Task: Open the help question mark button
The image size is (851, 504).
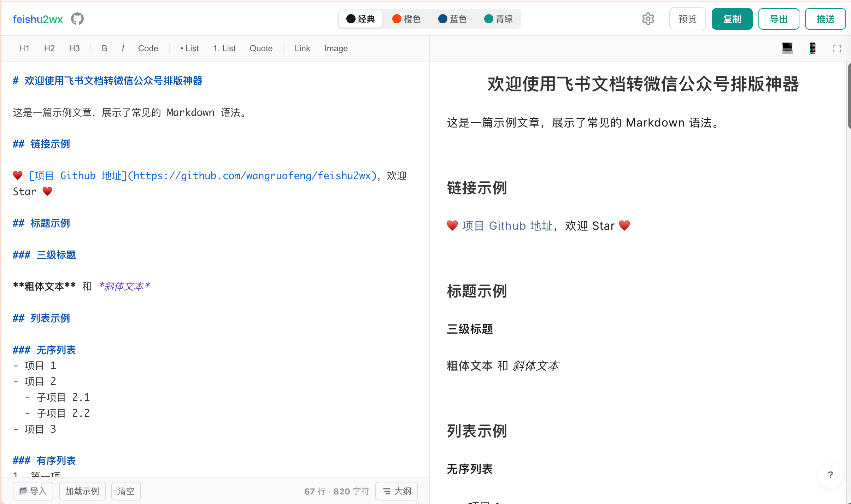Action: tap(830, 475)
